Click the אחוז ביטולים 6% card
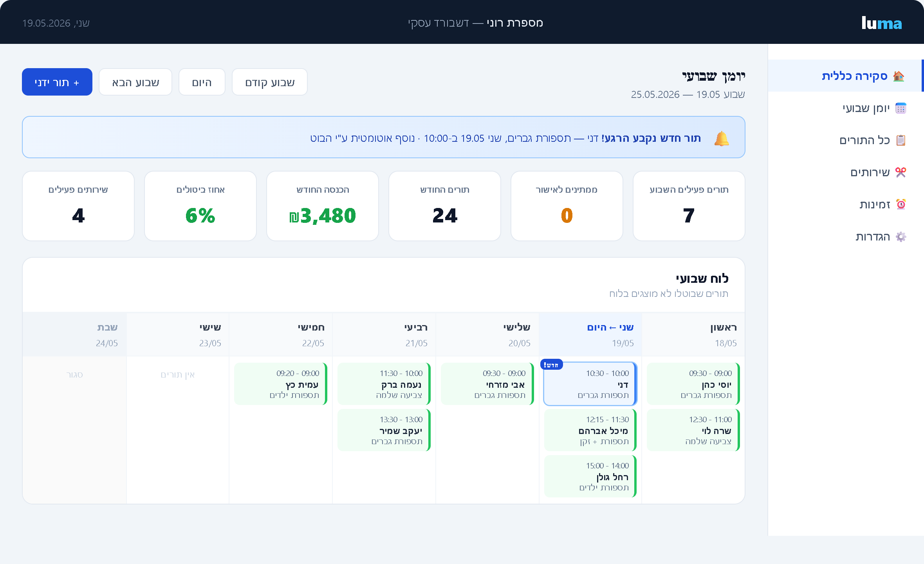The width and height of the screenshot is (924, 564). pyautogui.click(x=200, y=206)
